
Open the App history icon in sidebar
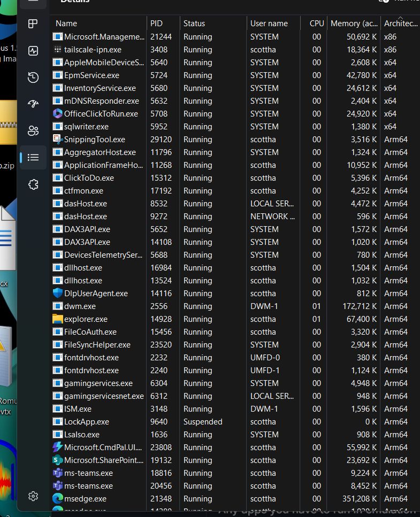coord(33,78)
